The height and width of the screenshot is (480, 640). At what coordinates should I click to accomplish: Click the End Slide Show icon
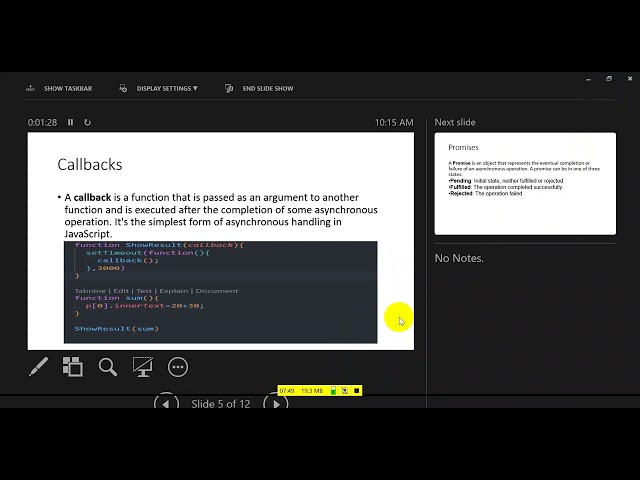[x=229, y=88]
